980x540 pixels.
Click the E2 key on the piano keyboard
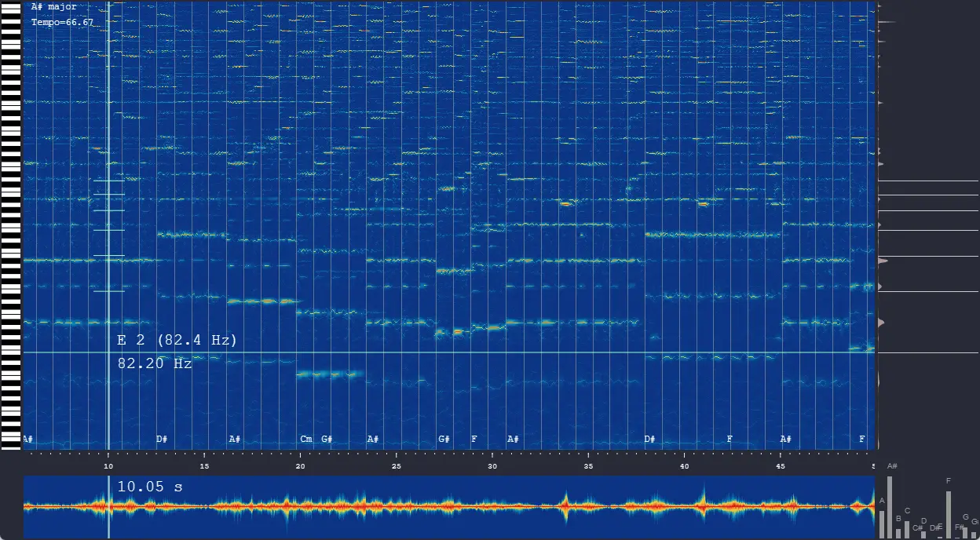tap(11, 352)
